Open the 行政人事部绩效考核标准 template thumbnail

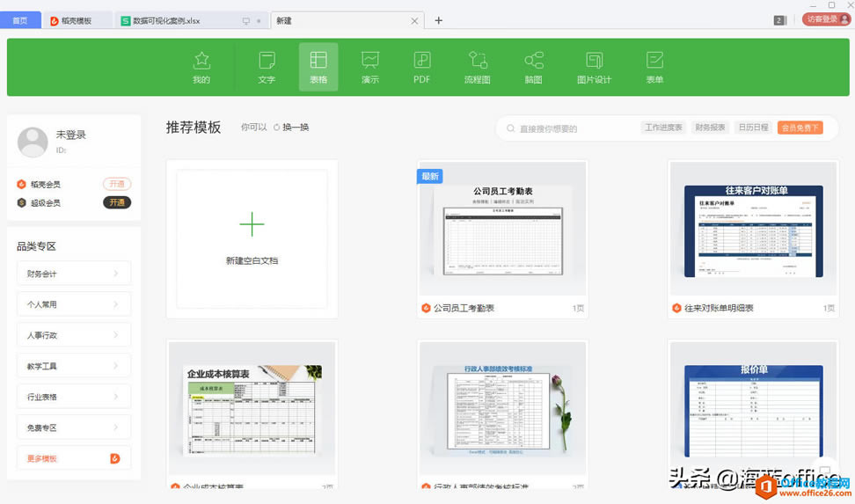coord(502,408)
